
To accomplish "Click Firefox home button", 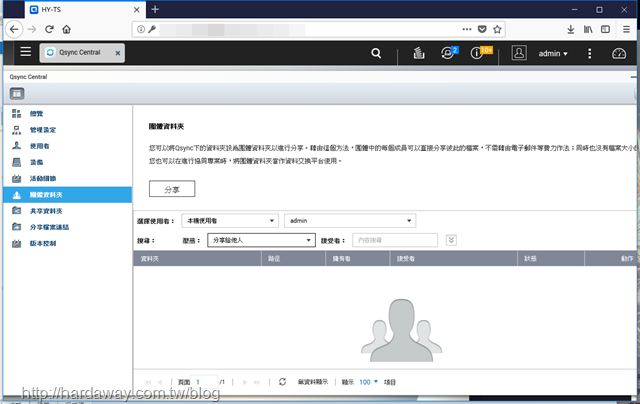I will tap(67, 29).
